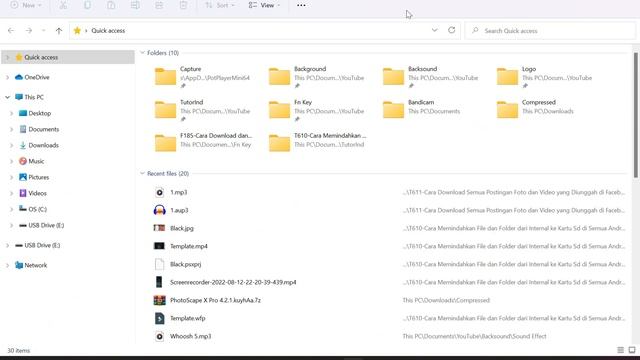Select the Logo folder
640x360 pixels.
point(545,77)
